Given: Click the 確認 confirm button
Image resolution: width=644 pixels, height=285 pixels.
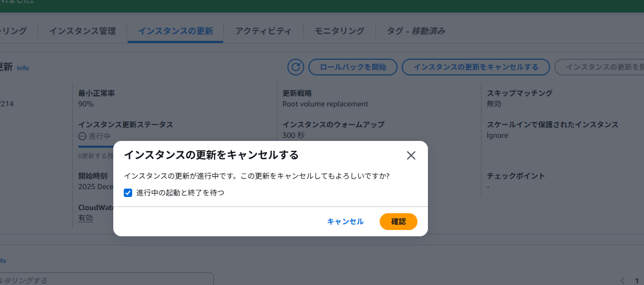Looking at the screenshot, I should click(x=399, y=222).
